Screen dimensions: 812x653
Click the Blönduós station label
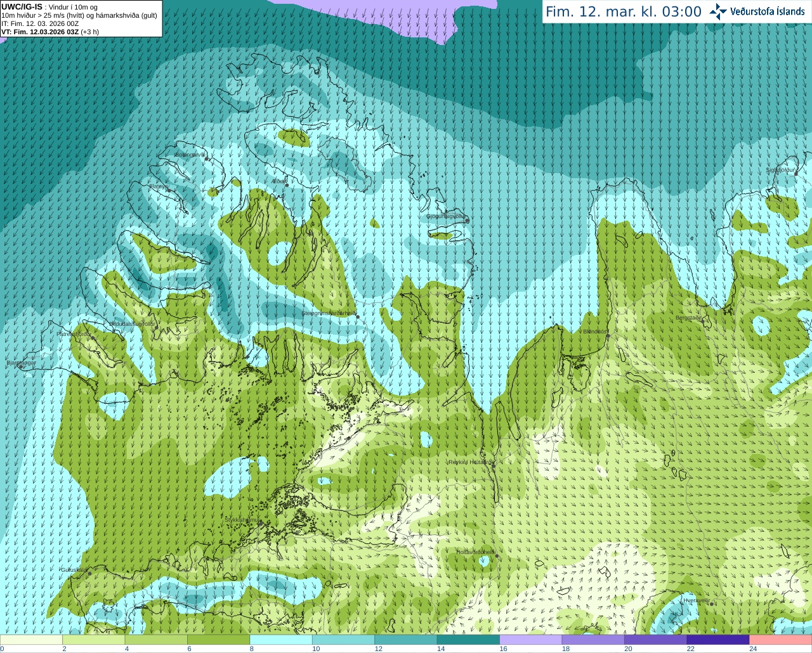click(x=594, y=332)
